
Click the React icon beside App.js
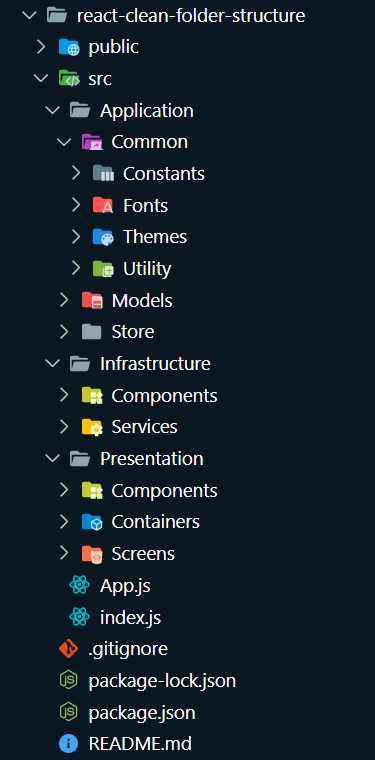80,586
